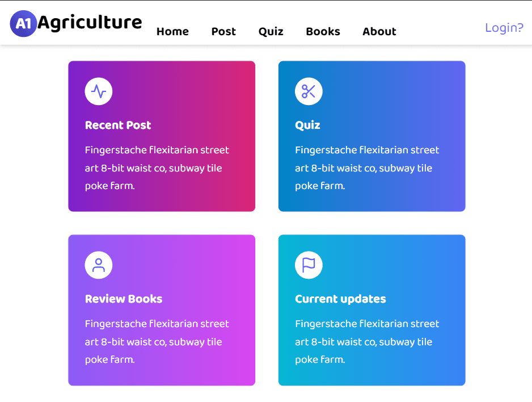Viewport: 532px width, 402px height.
Task: Go to Home in the navigation bar
Action: coord(172,32)
